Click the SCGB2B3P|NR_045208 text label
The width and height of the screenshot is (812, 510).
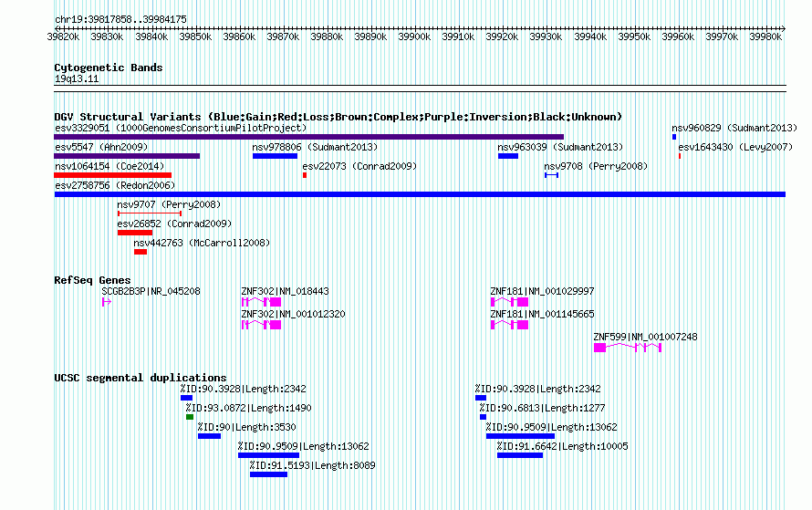pos(151,292)
